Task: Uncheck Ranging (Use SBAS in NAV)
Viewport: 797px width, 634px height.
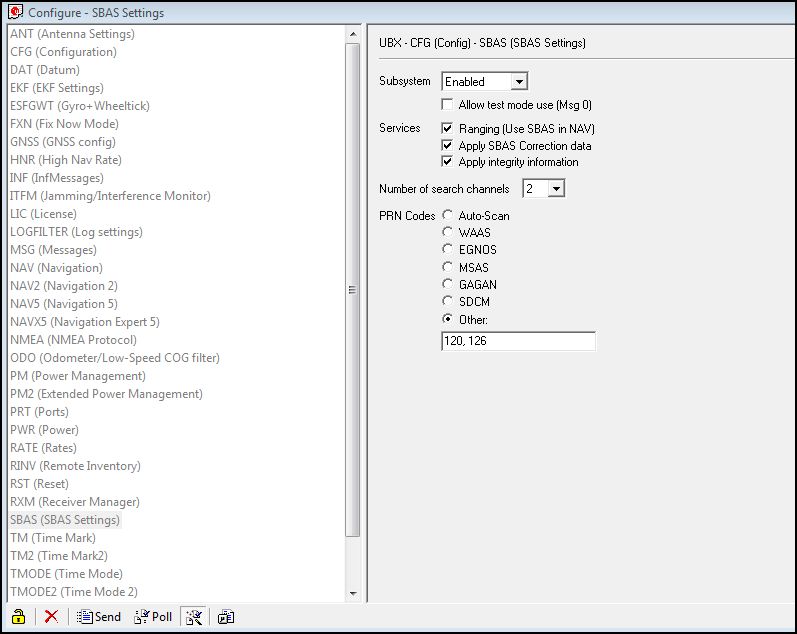Action: [x=448, y=129]
